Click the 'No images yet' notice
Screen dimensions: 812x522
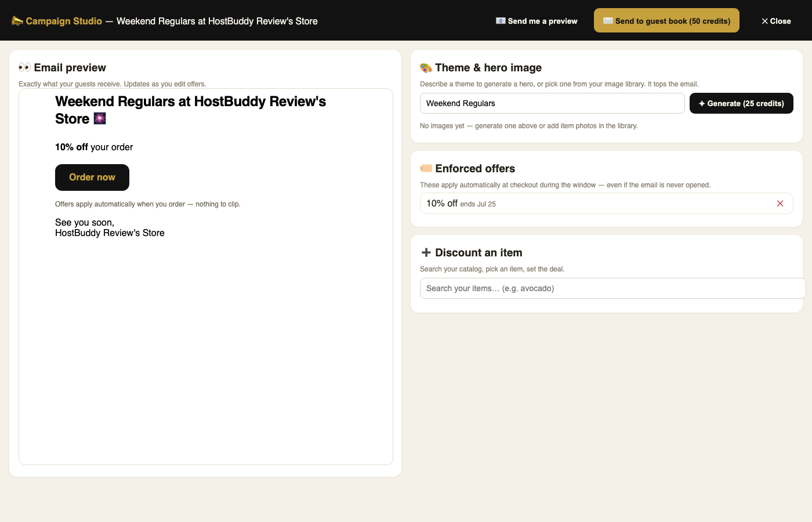(528, 126)
